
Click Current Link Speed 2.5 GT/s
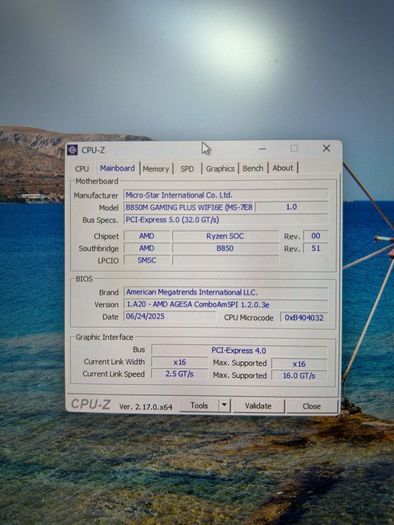click(180, 374)
